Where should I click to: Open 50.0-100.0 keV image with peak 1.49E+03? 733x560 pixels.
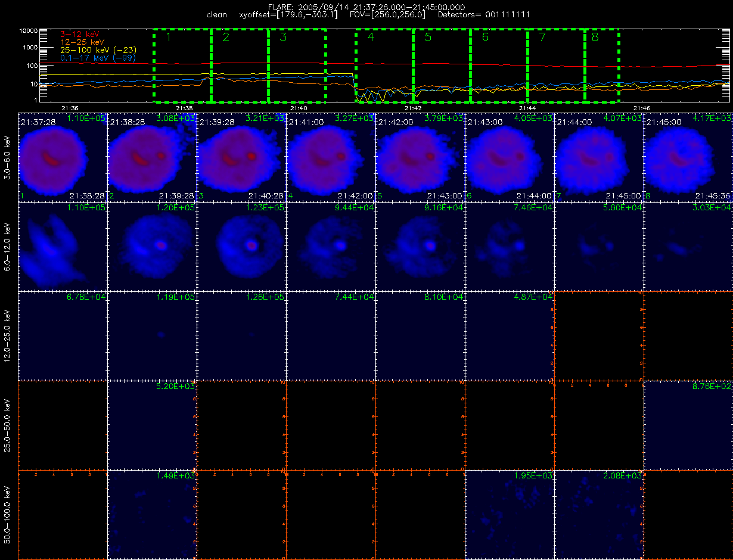tap(152, 514)
